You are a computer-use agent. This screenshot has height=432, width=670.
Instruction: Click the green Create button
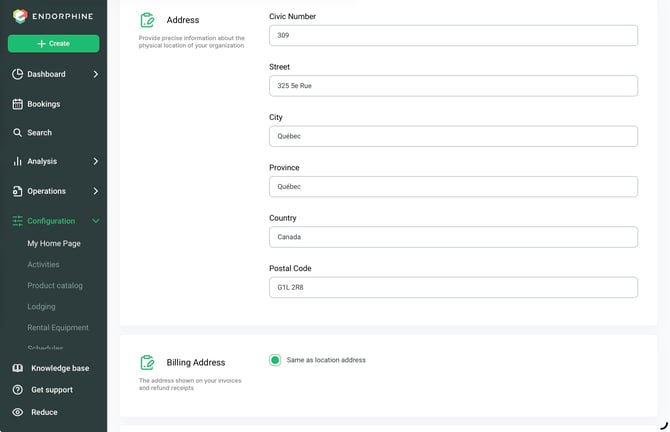tap(53, 44)
